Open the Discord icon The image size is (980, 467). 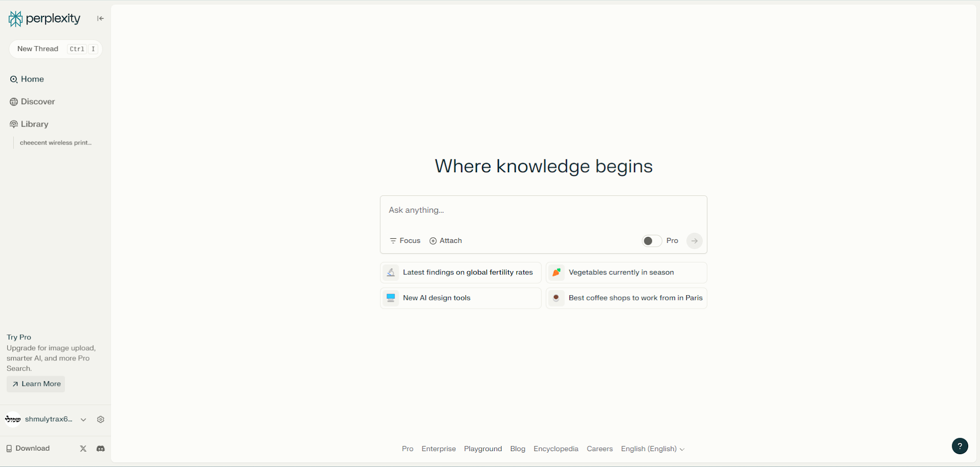click(x=100, y=449)
